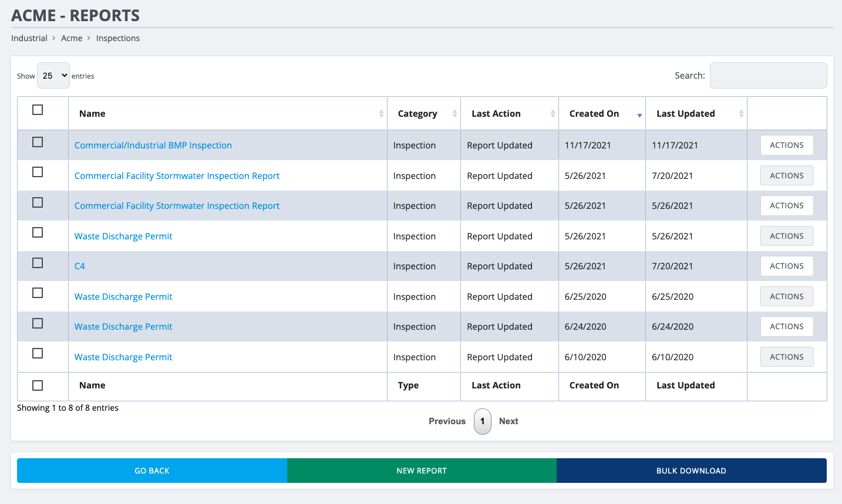Sort the table by the Name column arrows

pyautogui.click(x=381, y=114)
